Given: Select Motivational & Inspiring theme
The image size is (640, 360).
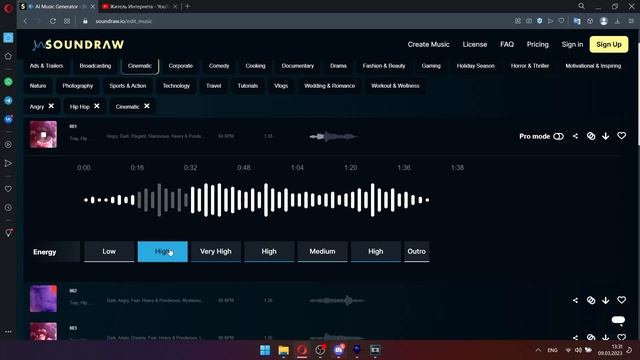Looking at the screenshot, I should point(593,66).
